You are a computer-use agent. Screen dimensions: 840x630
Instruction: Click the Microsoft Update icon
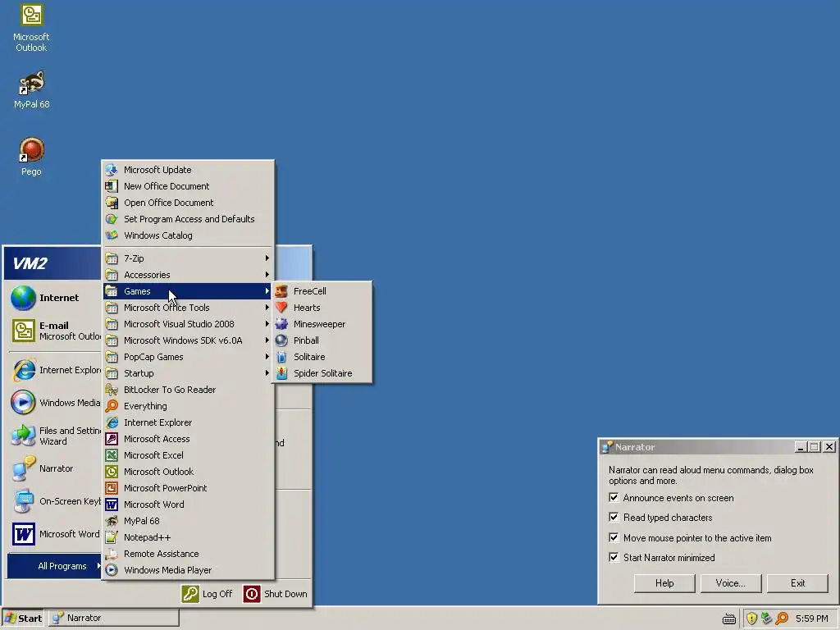(112, 170)
